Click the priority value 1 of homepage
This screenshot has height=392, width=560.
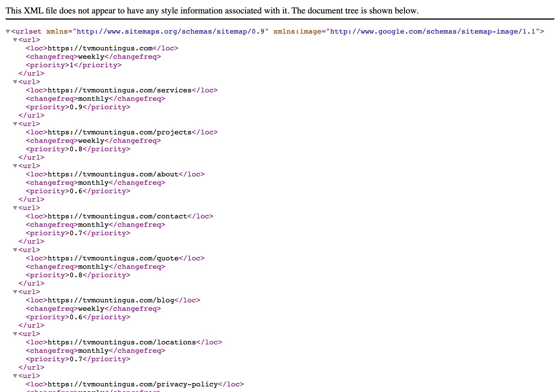[72, 65]
